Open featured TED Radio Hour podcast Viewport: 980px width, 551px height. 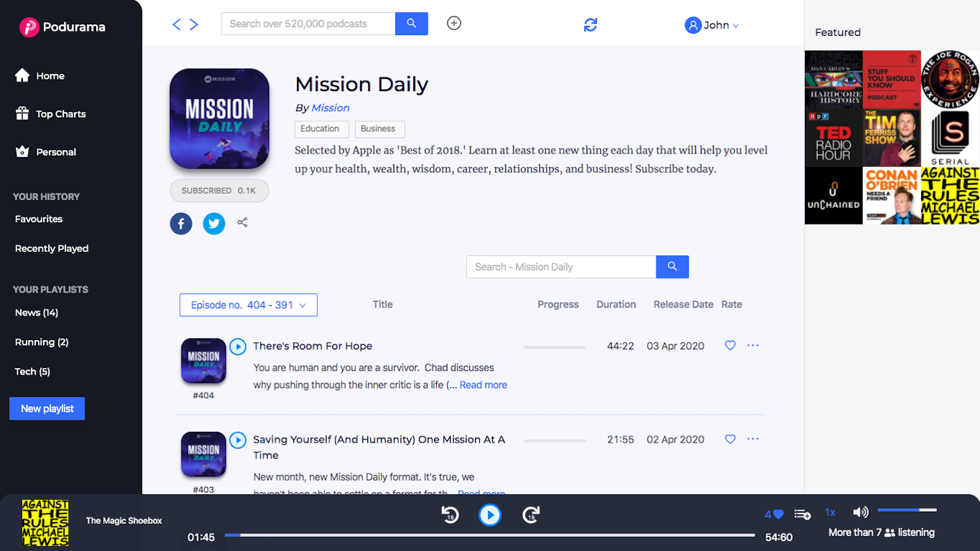pyautogui.click(x=834, y=138)
